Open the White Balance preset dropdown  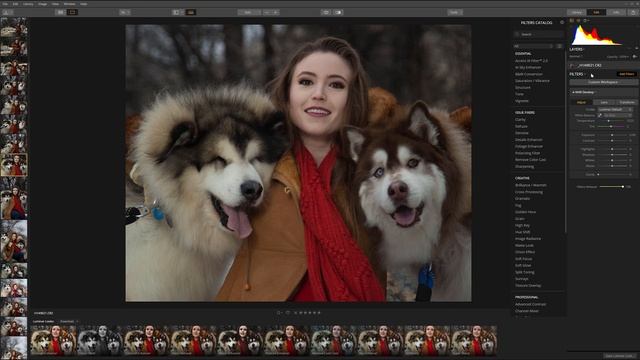(618, 116)
